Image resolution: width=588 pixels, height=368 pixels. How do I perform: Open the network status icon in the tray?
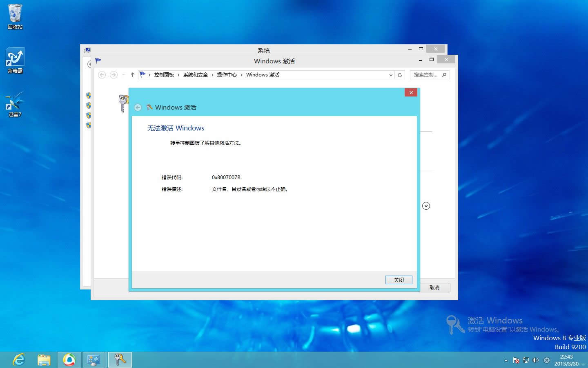(x=526, y=360)
